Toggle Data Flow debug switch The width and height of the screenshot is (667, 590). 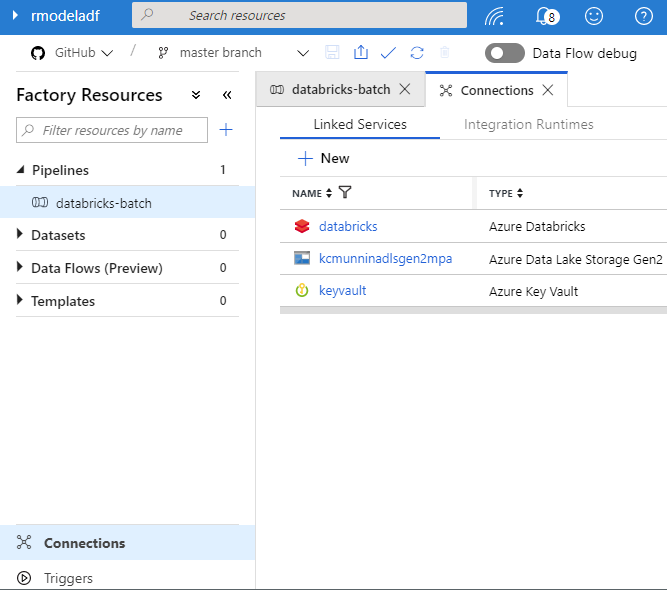click(505, 53)
